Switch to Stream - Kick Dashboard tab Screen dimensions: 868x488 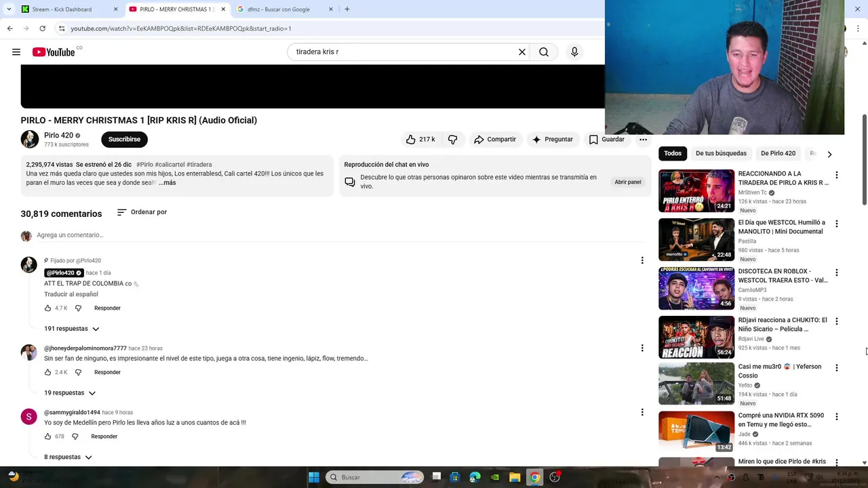click(x=70, y=9)
